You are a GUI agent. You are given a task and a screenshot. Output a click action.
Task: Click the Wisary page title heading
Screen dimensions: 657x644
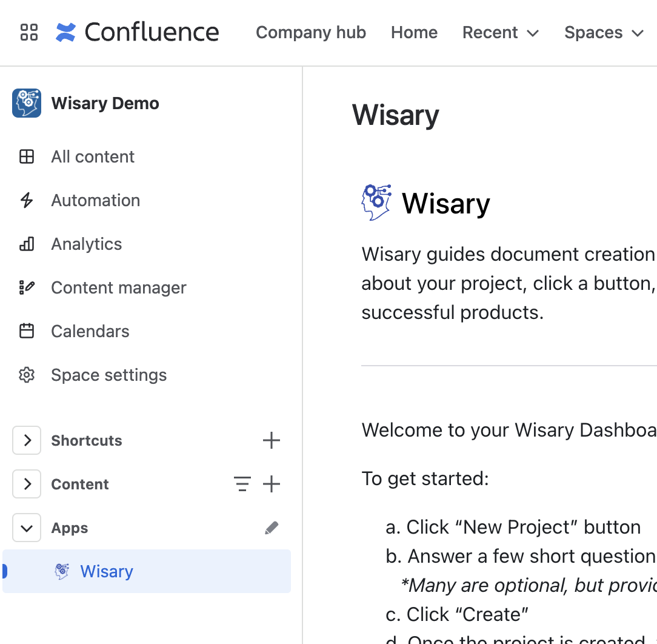[x=396, y=115]
